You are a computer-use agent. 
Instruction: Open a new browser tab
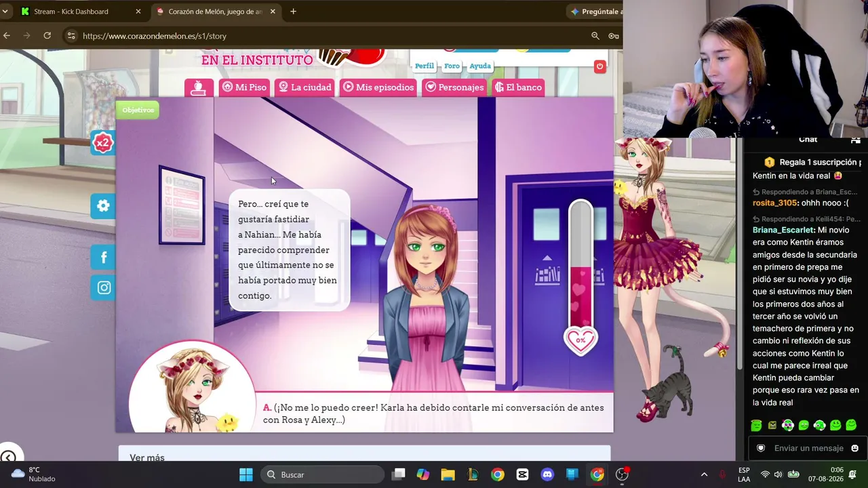293,12
